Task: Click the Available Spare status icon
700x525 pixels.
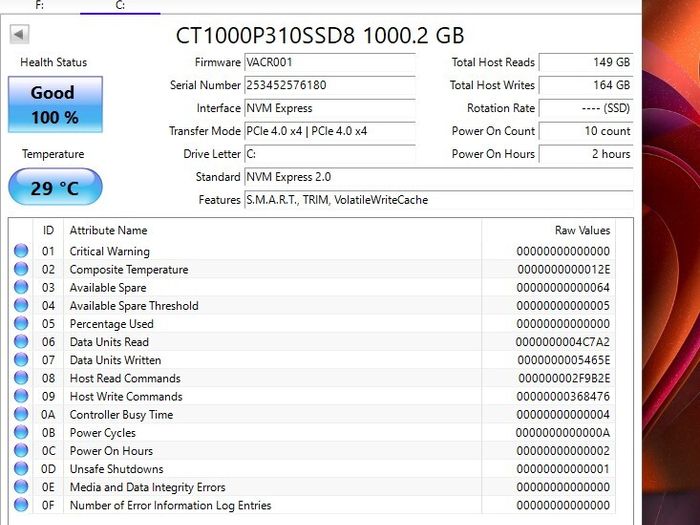Action: [21, 287]
